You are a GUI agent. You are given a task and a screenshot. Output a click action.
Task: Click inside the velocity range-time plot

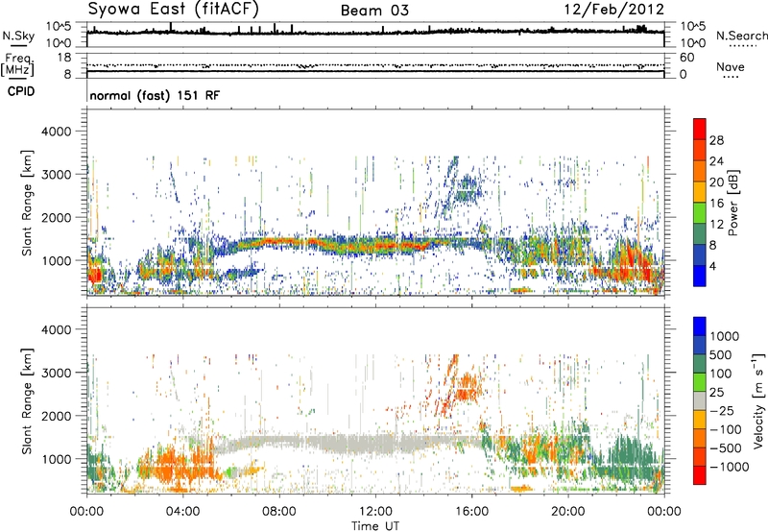[375, 400]
